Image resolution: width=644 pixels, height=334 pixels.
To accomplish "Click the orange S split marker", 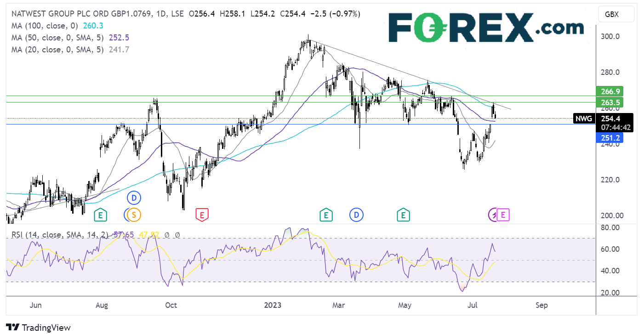I will click(134, 214).
